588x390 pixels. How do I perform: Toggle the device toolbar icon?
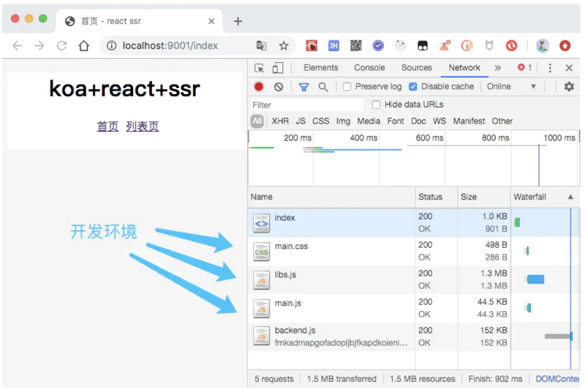278,68
